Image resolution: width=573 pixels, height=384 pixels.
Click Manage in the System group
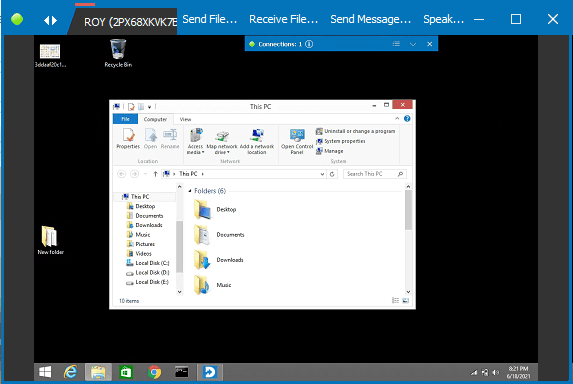(330, 151)
